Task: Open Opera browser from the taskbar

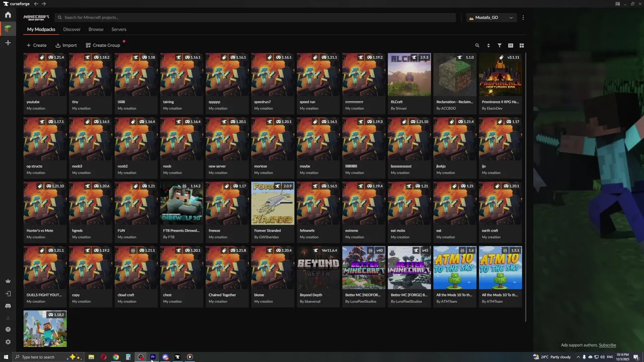Action: [x=104, y=357]
